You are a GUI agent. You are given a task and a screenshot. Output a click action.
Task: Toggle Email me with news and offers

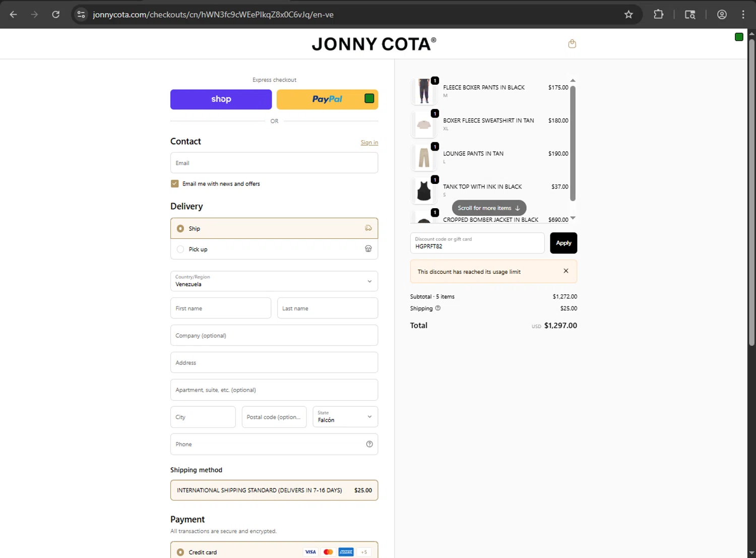pyautogui.click(x=175, y=183)
